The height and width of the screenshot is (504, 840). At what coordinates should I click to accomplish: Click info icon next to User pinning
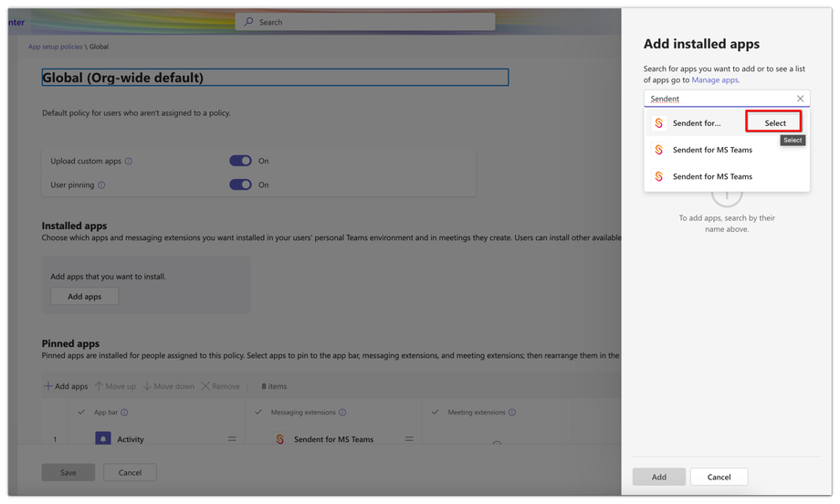(101, 185)
